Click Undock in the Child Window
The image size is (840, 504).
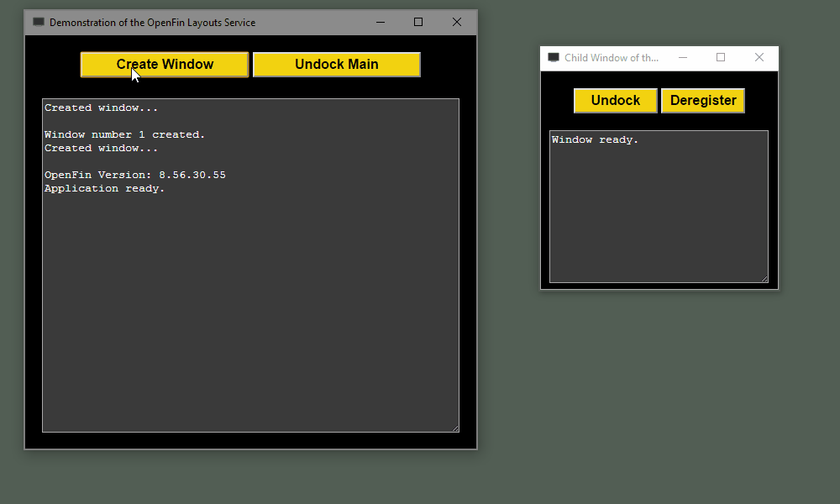pyautogui.click(x=616, y=101)
